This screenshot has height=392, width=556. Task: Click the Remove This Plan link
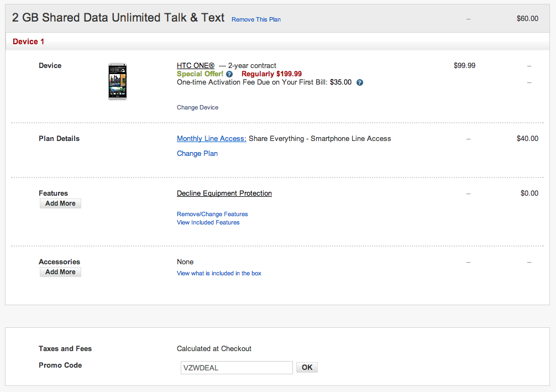click(256, 19)
